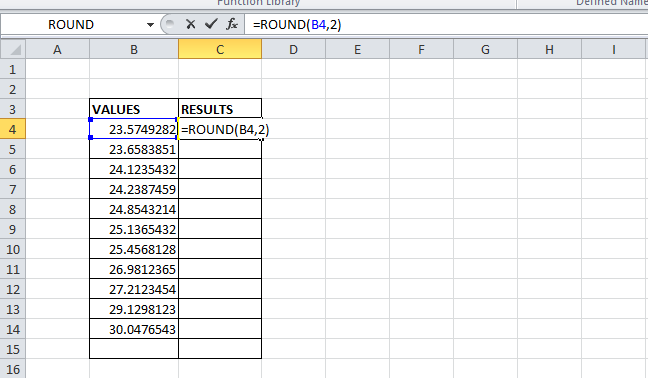This screenshot has width=648, height=378.
Task: Open the Name Box dropdown arrow
Action: click(150, 25)
